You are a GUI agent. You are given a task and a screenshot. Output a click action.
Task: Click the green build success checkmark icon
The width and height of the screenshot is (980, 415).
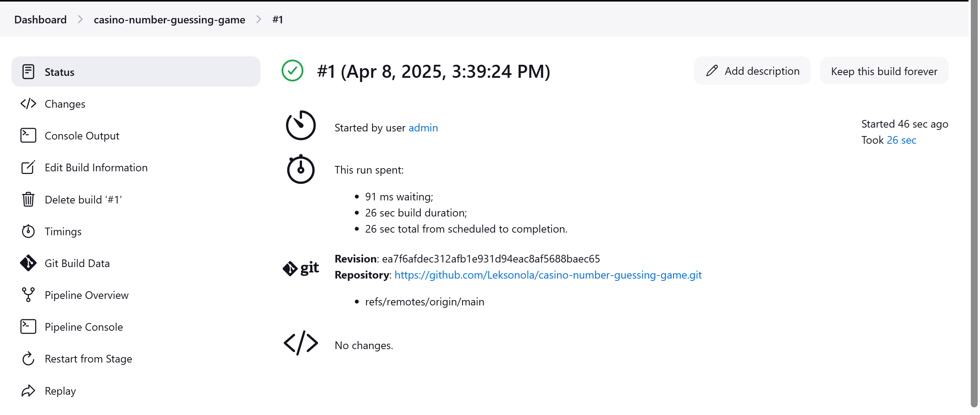tap(292, 71)
